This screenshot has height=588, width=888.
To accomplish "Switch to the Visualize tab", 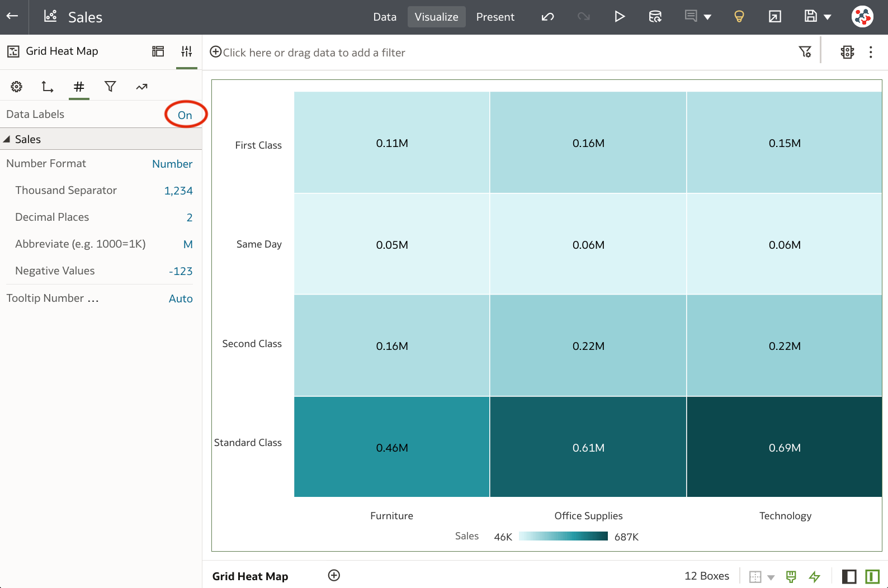I will click(437, 17).
